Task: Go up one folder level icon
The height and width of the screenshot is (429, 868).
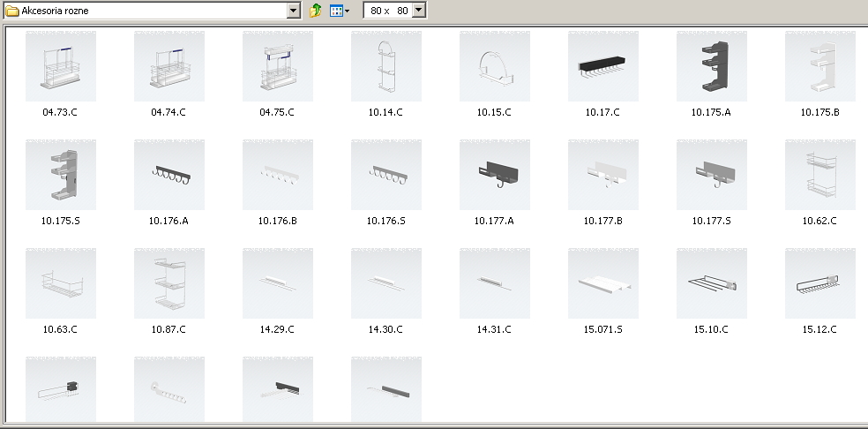Action: [316, 11]
